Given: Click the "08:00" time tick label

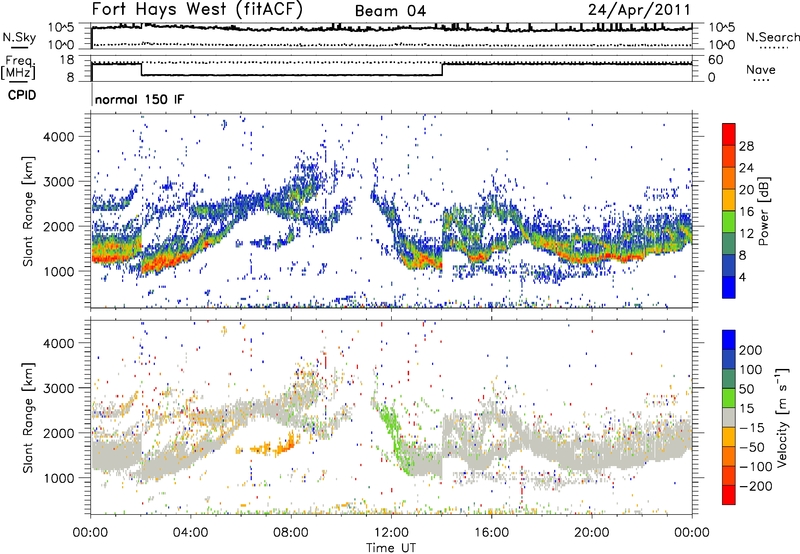Looking at the screenshot, I should pos(291,533).
